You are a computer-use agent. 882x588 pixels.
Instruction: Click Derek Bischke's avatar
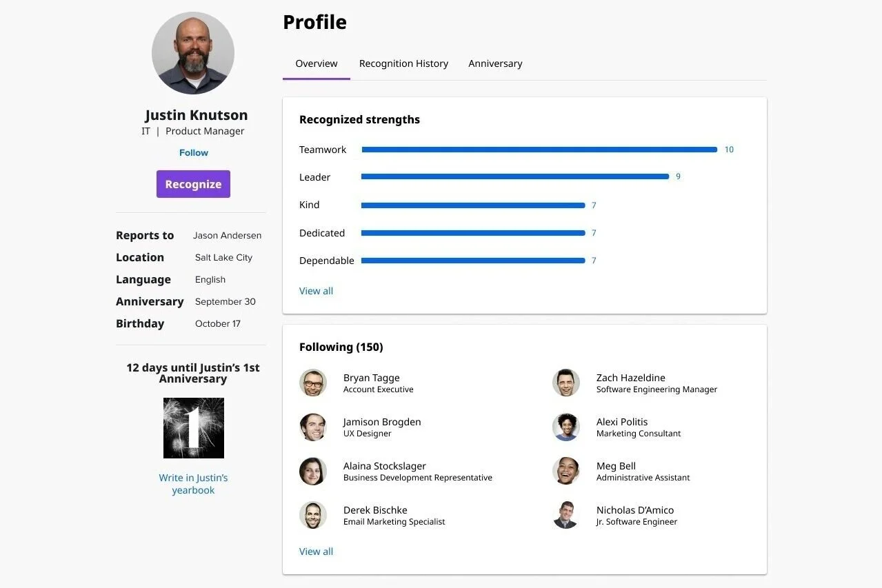pos(313,515)
